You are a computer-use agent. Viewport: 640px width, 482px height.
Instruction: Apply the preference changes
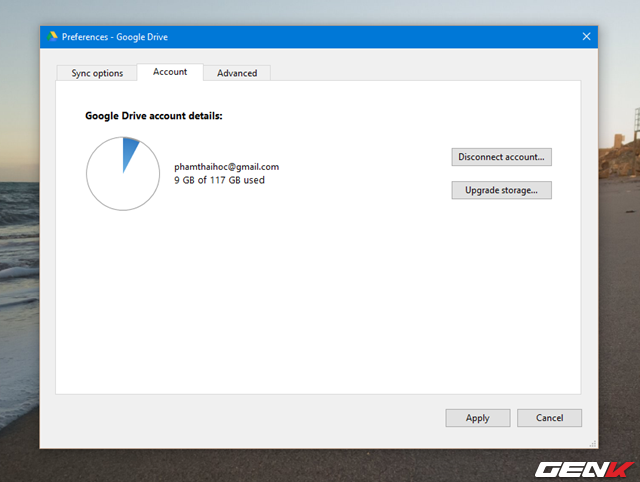(477, 418)
